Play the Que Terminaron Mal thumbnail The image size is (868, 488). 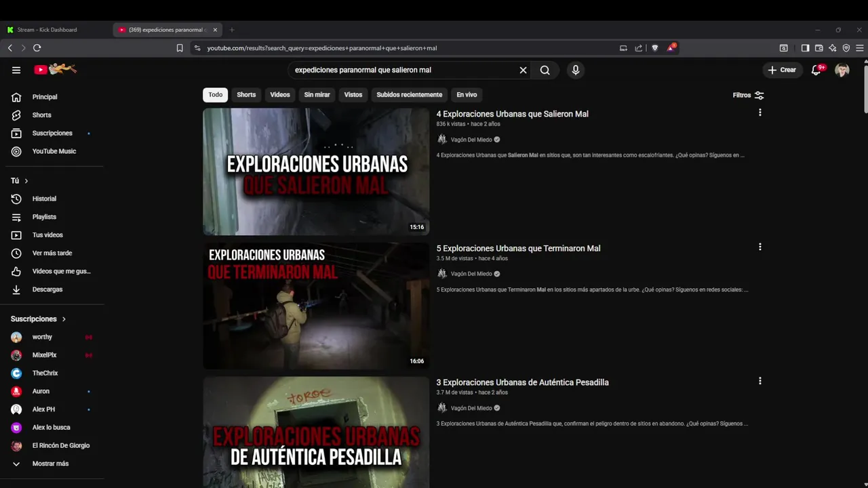(x=316, y=306)
